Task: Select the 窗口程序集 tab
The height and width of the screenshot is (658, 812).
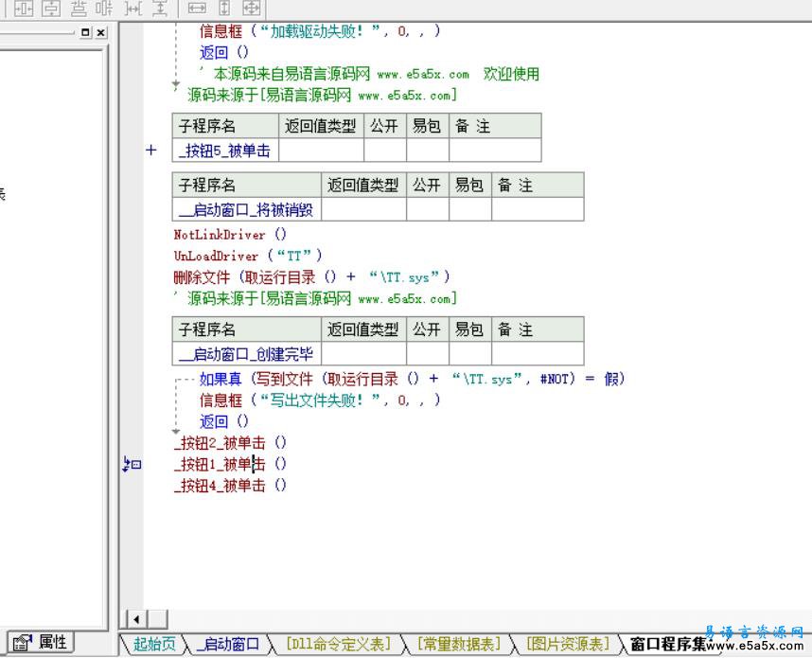Action: coord(668,644)
